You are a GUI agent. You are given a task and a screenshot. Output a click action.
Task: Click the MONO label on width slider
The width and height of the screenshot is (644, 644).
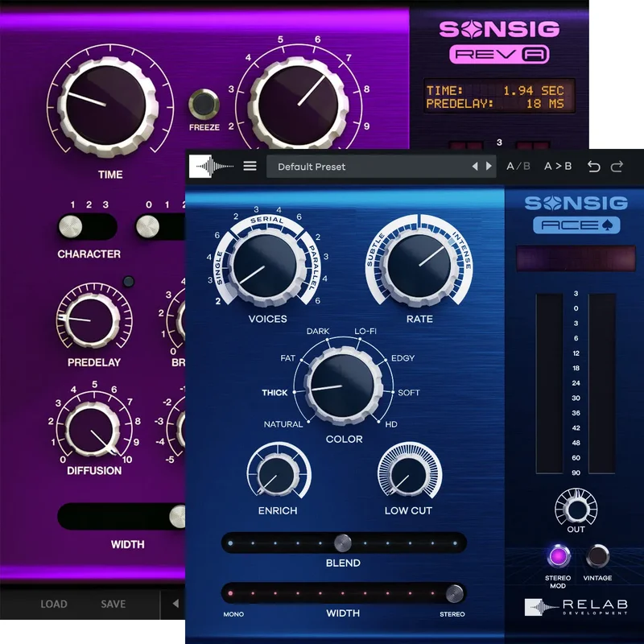pos(233,614)
